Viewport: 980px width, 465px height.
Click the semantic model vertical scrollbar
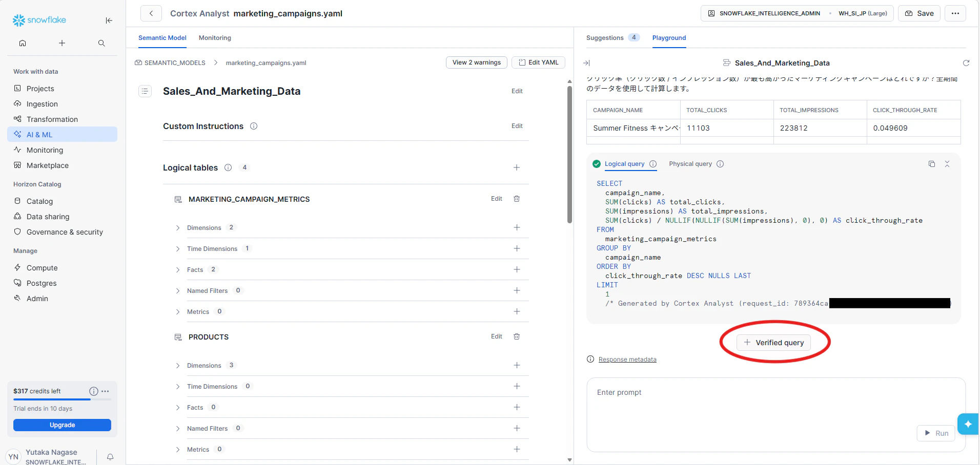[x=569, y=155]
